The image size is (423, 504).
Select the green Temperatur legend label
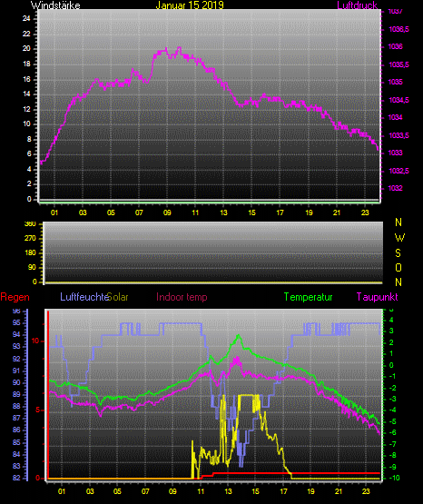pyautogui.click(x=308, y=297)
